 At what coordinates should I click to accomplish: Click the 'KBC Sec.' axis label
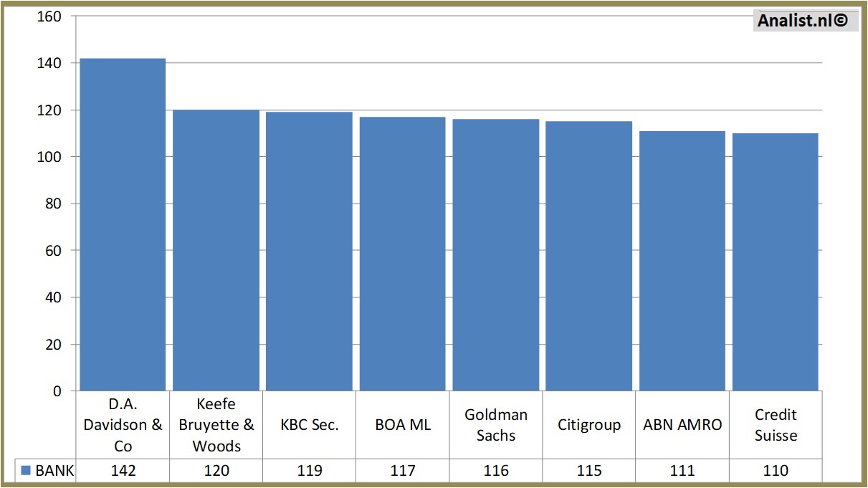click(x=309, y=424)
